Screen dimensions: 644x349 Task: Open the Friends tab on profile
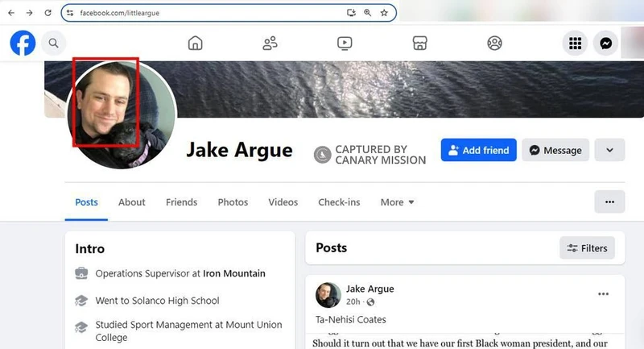(182, 202)
